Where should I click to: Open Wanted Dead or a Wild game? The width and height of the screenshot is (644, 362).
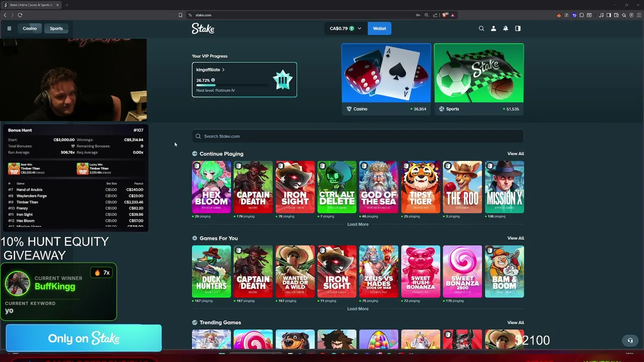pyautogui.click(x=295, y=271)
